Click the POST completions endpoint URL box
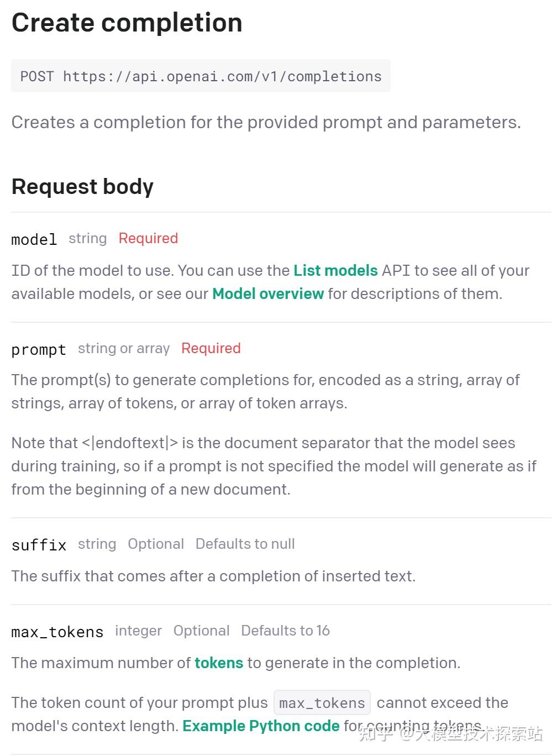 click(x=201, y=76)
